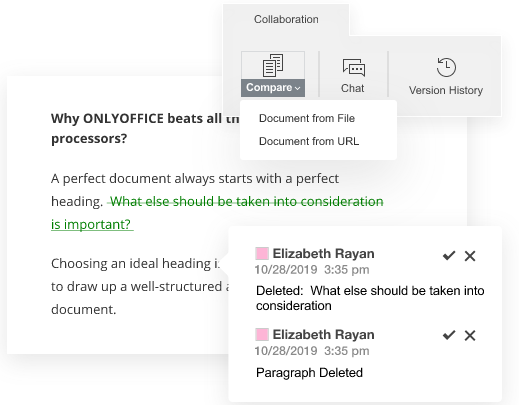Reject the 'Paragraph Deleted' change X
519x405 pixels.
[x=470, y=335]
